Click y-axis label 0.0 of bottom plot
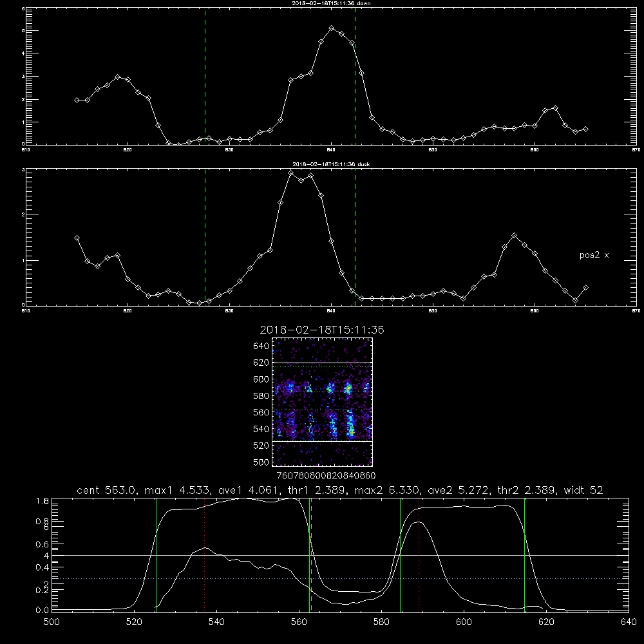This screenshot has height=644, width=644. pos(43,610)
